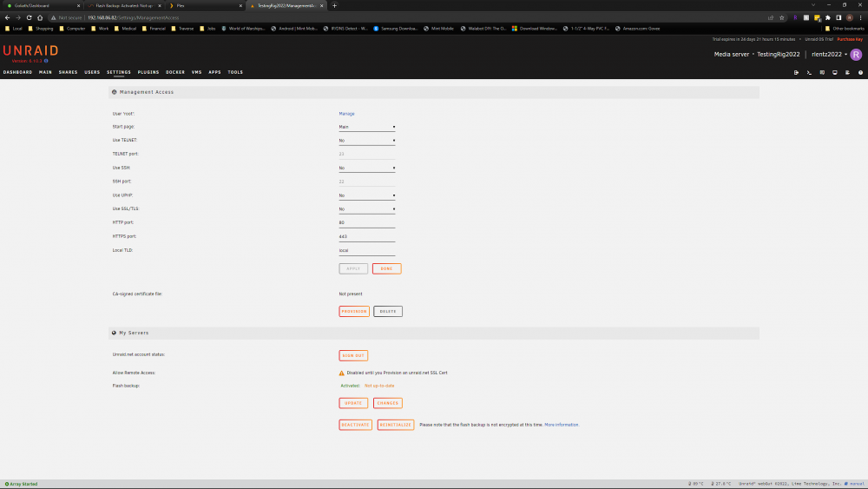Click the Deactivate button
Image resolution: width=868 pixels, height=489 pixels.
click(x=355, y=425)
